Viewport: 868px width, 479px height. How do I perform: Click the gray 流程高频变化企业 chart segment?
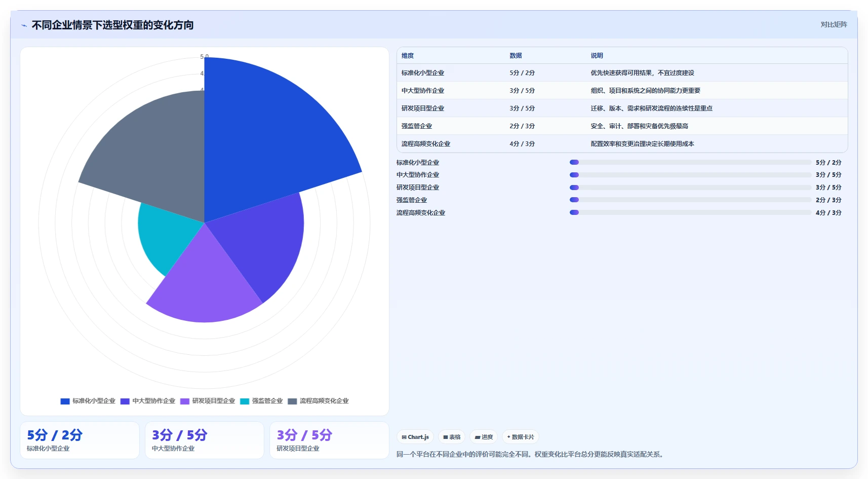pos(157,157)
